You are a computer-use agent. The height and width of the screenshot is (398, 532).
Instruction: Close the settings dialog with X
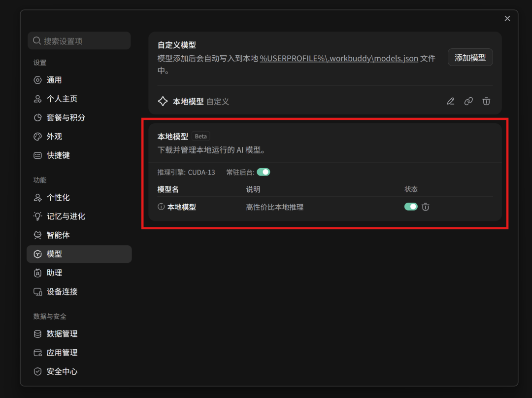[507, 18]
